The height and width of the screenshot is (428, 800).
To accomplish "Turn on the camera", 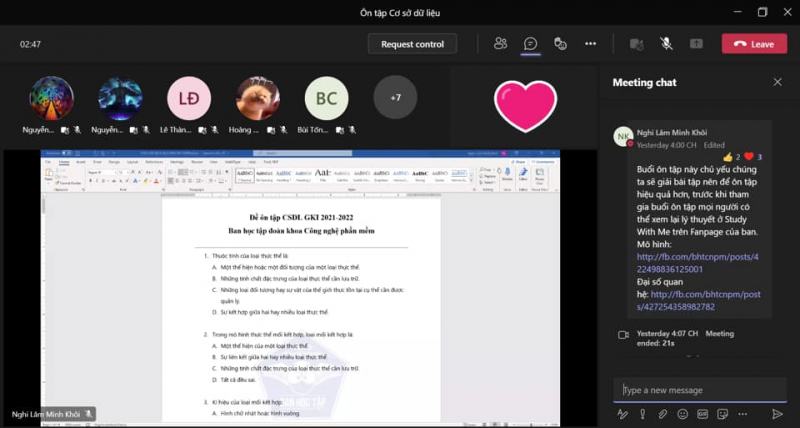I will (636, 44).
